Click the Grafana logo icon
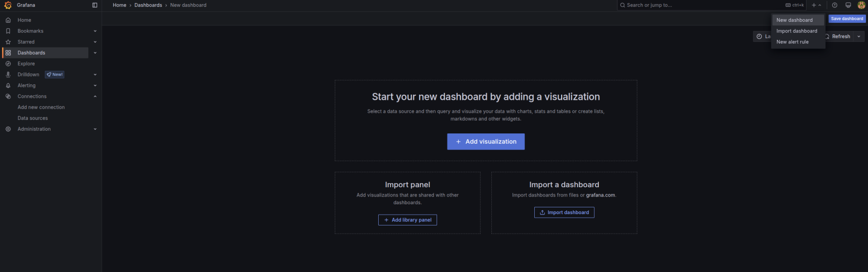This screenshot has width=868, height=272. click(x=8, y=5)
